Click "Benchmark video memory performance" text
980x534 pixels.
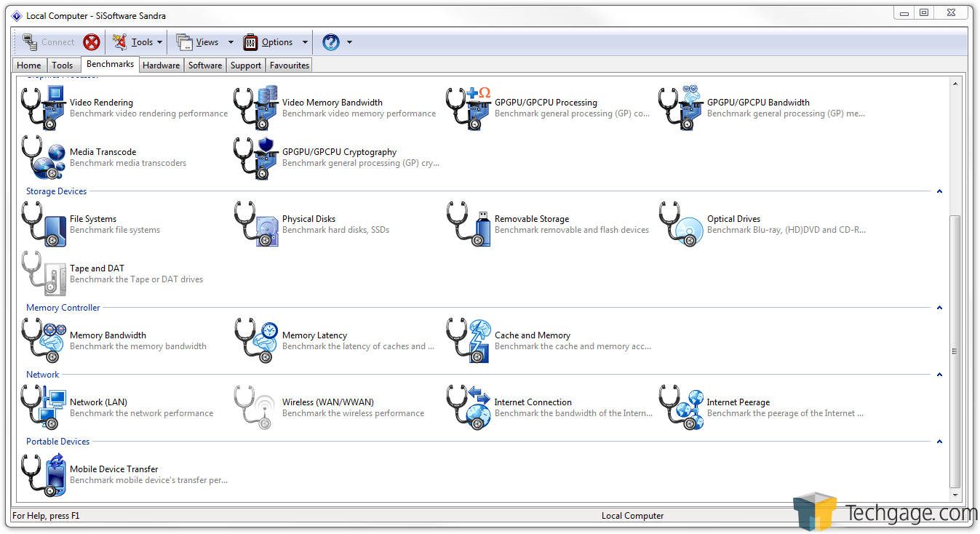[x=359, y=113]
